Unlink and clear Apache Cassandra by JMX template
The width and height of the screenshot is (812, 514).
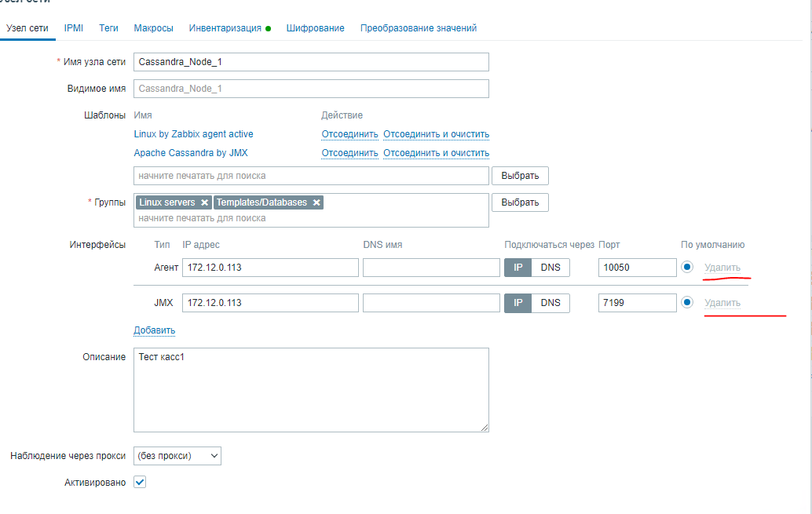437,153
